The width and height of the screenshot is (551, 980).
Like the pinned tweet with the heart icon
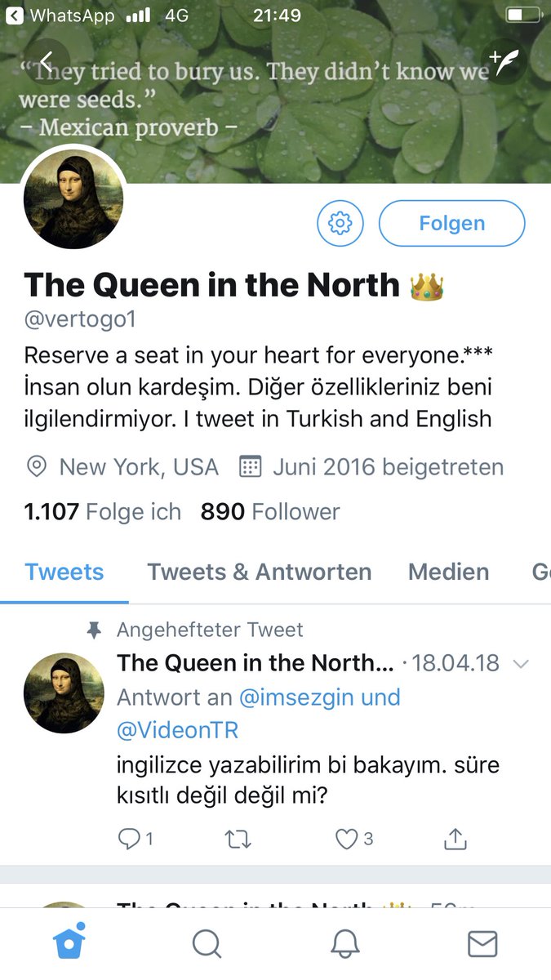[x=355, y=838]
